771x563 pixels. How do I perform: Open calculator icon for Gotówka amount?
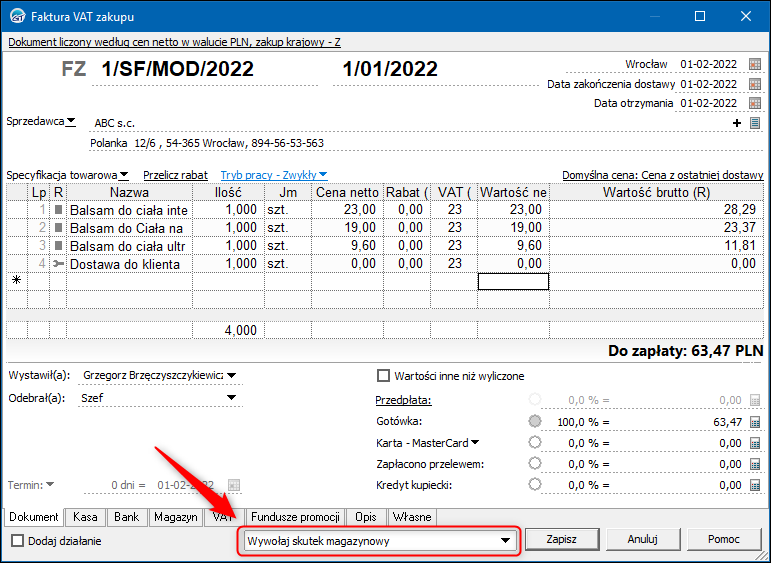pos(755,422)
